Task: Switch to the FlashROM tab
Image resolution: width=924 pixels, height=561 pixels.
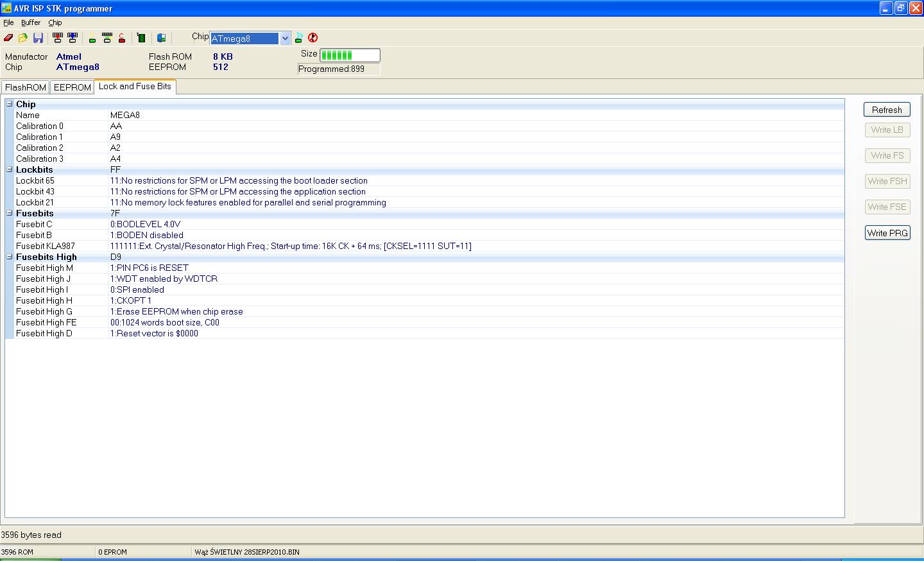Action: pyautogui.click(x=26, y=87)
